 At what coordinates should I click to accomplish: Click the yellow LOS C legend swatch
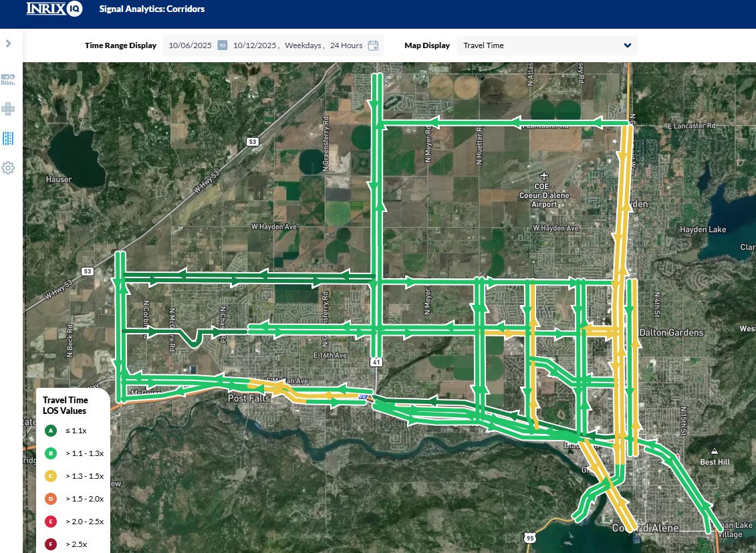point(51,476)
